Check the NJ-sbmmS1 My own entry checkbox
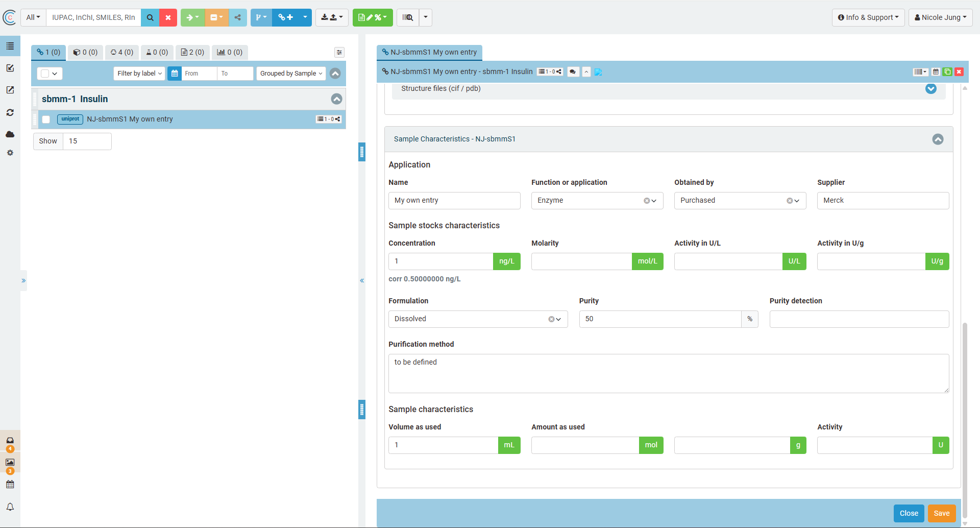Viewport: 980px width, 528px height. pos(46,119)
